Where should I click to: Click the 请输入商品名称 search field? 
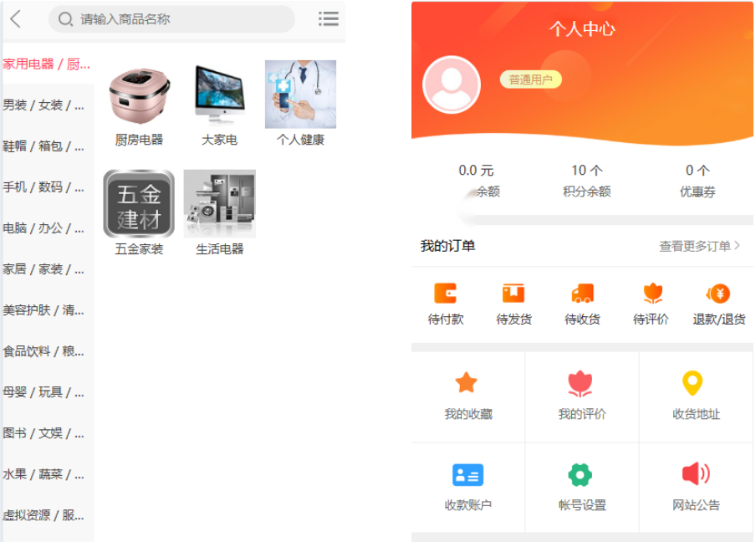coord(171,18)
